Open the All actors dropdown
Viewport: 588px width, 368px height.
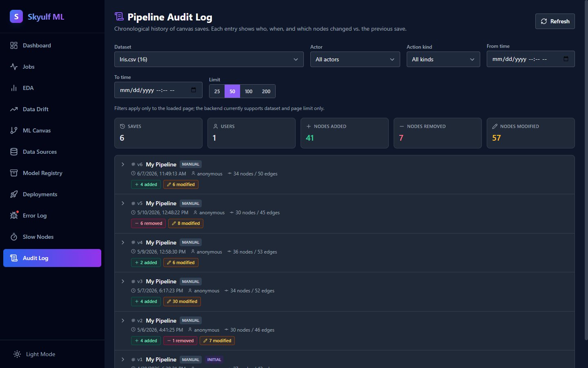pos(355,59)
